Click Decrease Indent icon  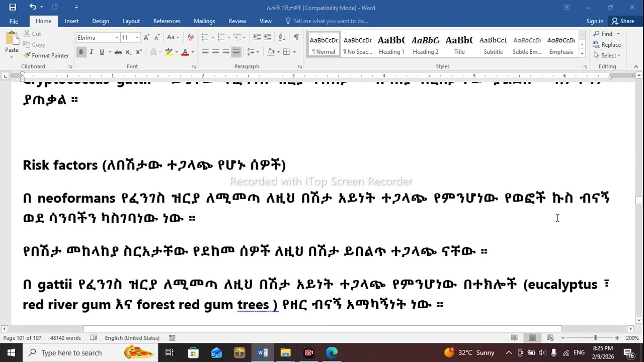pyautogui.click(x=257, y=38)
